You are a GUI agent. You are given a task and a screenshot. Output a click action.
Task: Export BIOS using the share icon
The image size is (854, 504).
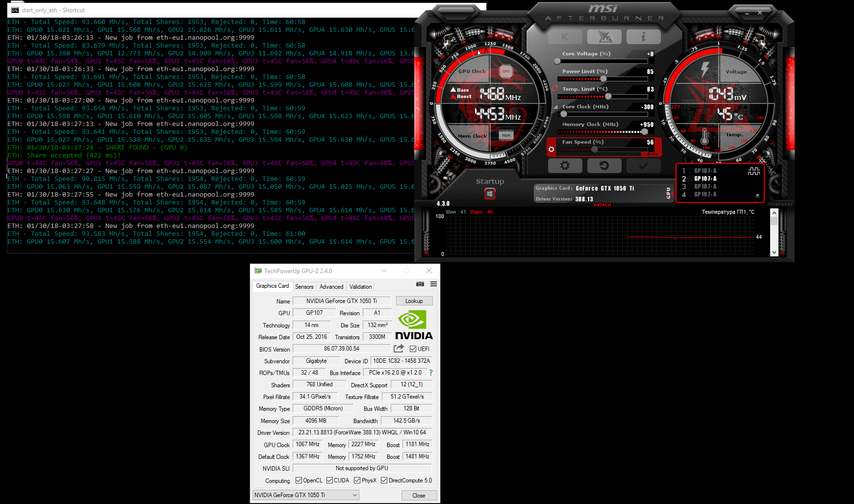(399, 349)
